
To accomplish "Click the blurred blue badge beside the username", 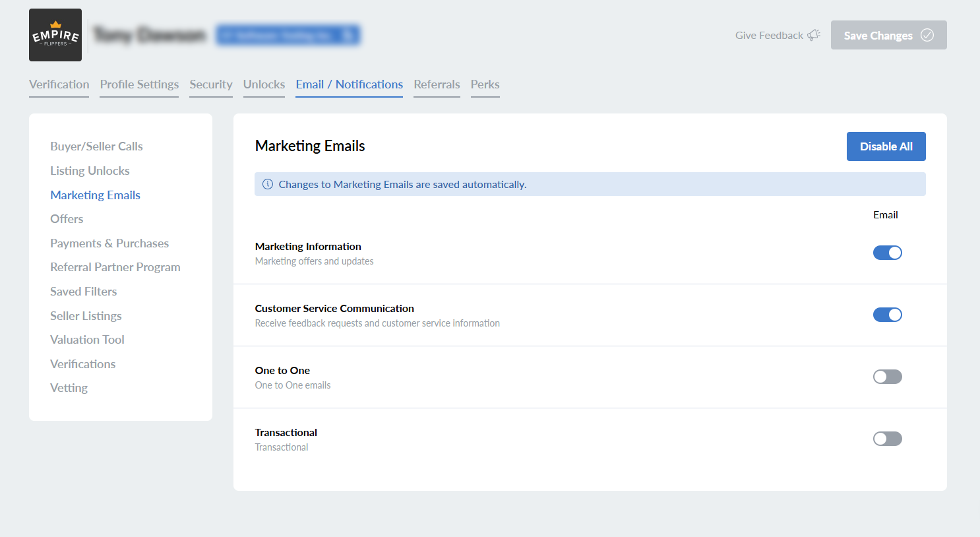I will [288, 35].
